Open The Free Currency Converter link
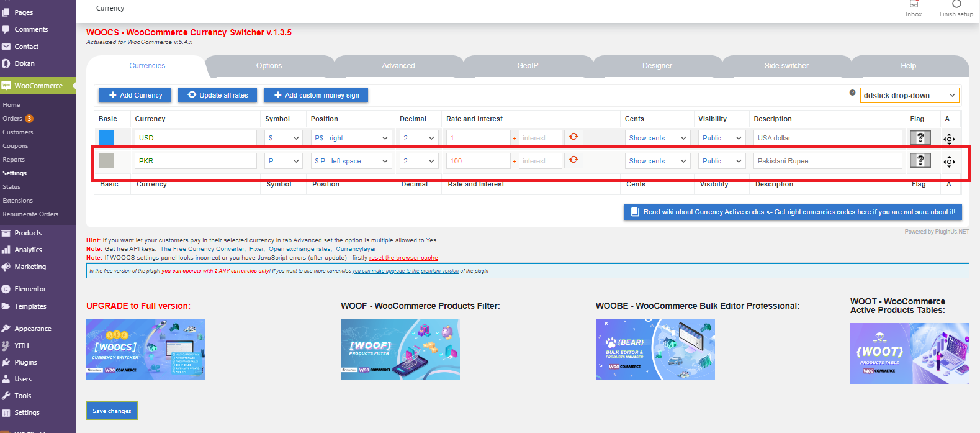This screenshot has width=980, height=433. (x=202, y=249)
